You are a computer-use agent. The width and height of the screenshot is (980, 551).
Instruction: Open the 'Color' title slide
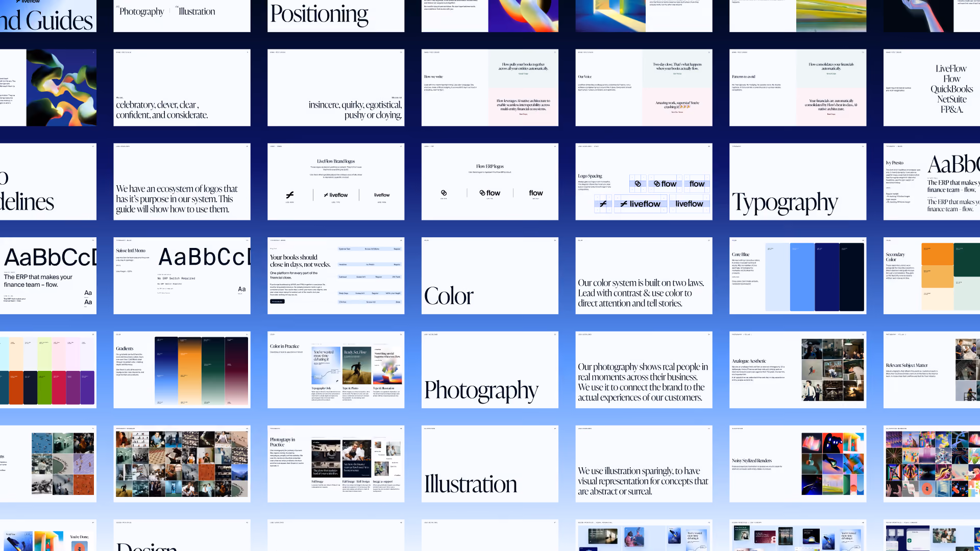pos(490,275)
